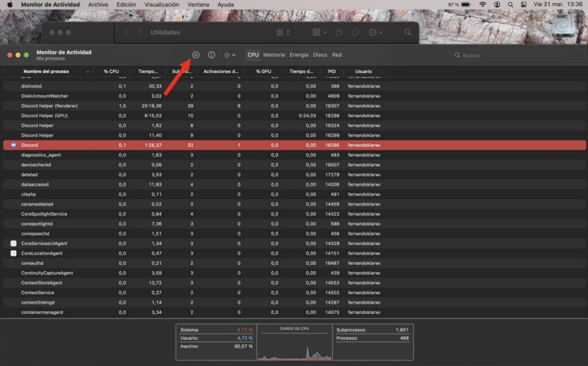Click the Discord app icon in row
Viewport: 588px width, 366px height.
pyautogui.click(x=13, y=145)
